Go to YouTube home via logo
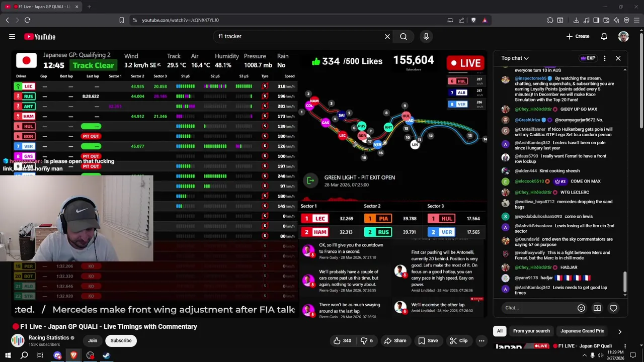The image size is (644, 362). [39, 36]
